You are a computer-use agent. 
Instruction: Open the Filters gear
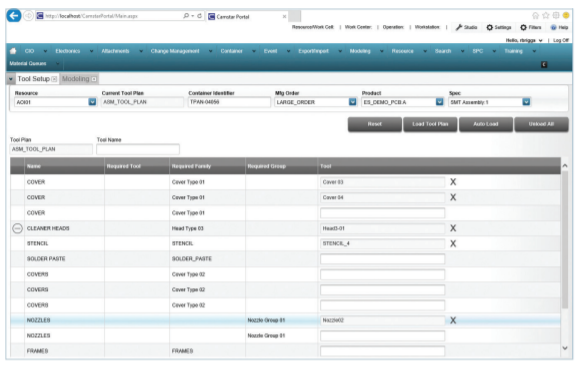(531, 27)
